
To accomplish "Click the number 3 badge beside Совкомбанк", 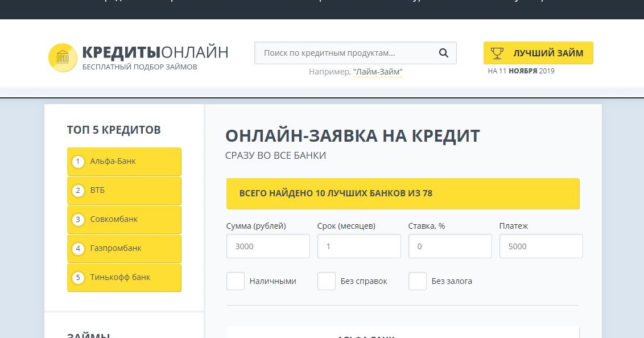I will point(78,219).
